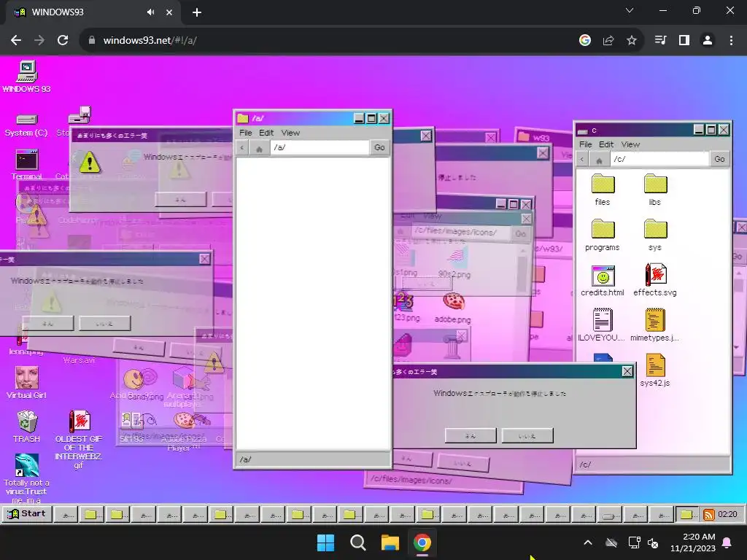Open the File menu in the c window
The height and width of the screenshot is (560, 747).
[586, 144]
